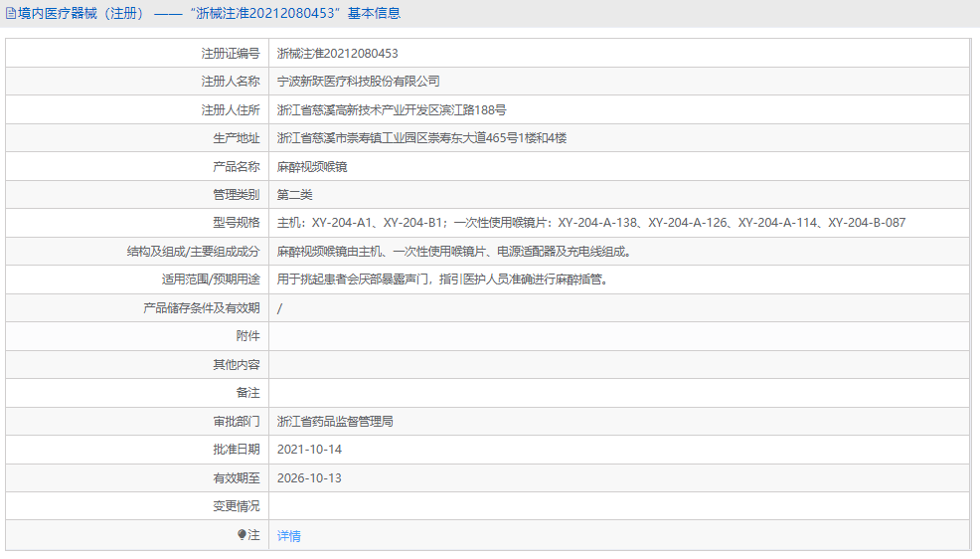Click the 附件 label cell
Viewport: 980px width, 559px height.
(137, 336)
